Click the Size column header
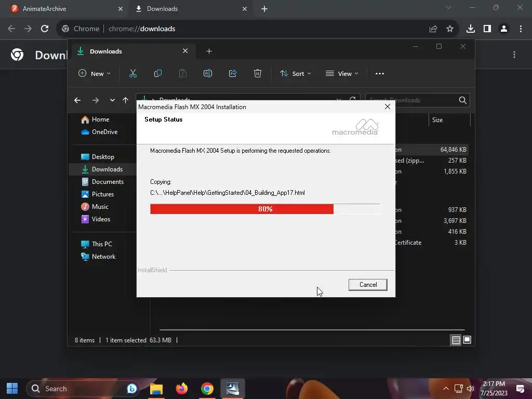 pos(449,120)
